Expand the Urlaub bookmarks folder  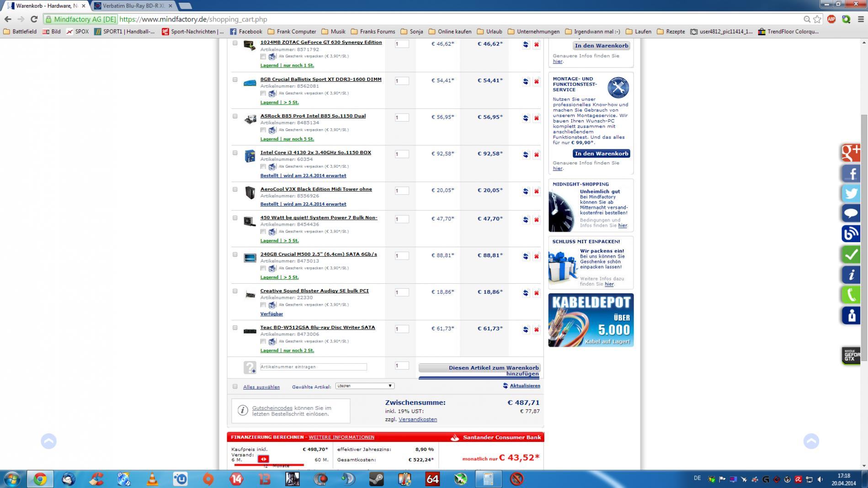click(x=490, y=32)
